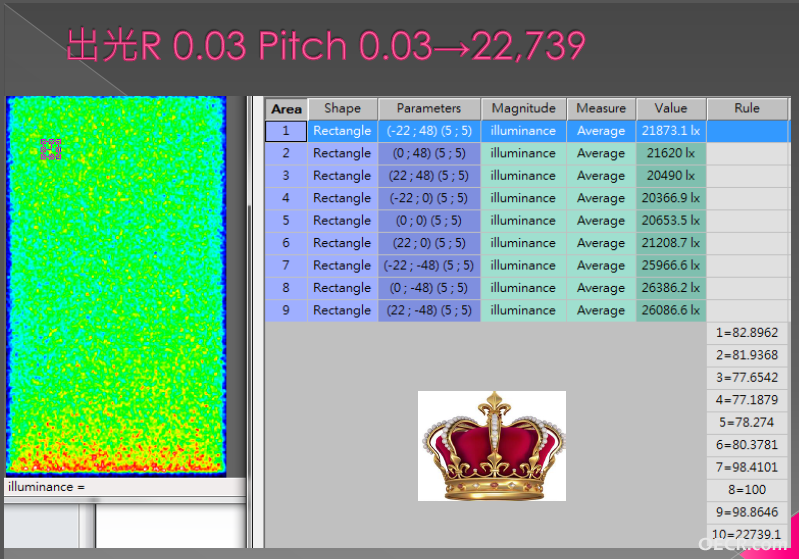Click rule result 7=98.4101
799x559 pixels.
pos(747,467)
